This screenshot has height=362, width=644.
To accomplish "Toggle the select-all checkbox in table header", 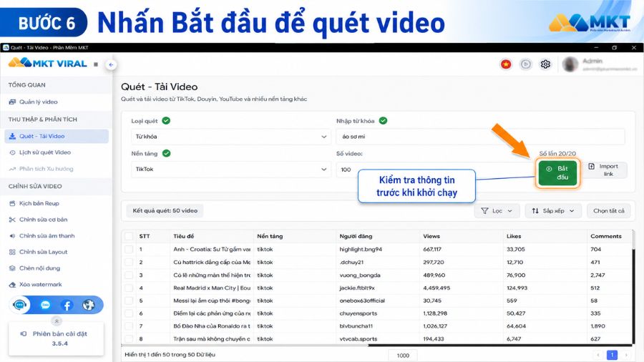I will pyautogui.click(x=129, y=236).
